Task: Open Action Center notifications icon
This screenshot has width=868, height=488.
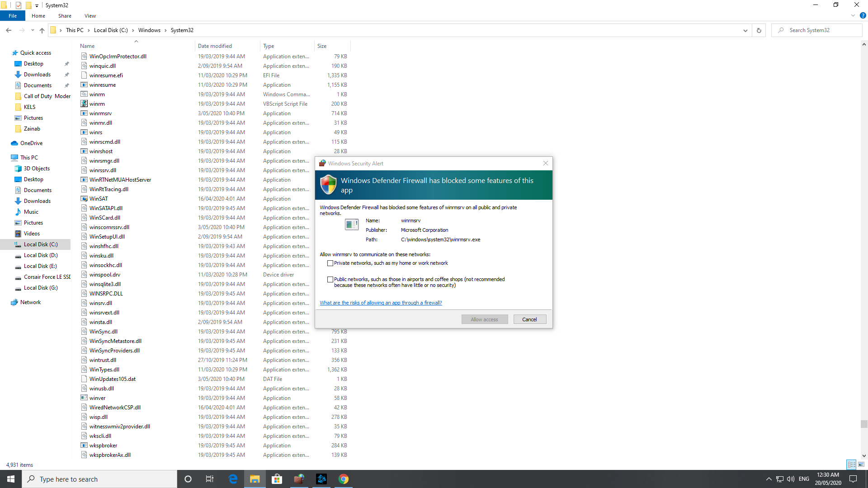Action: (x=853, y=479)
